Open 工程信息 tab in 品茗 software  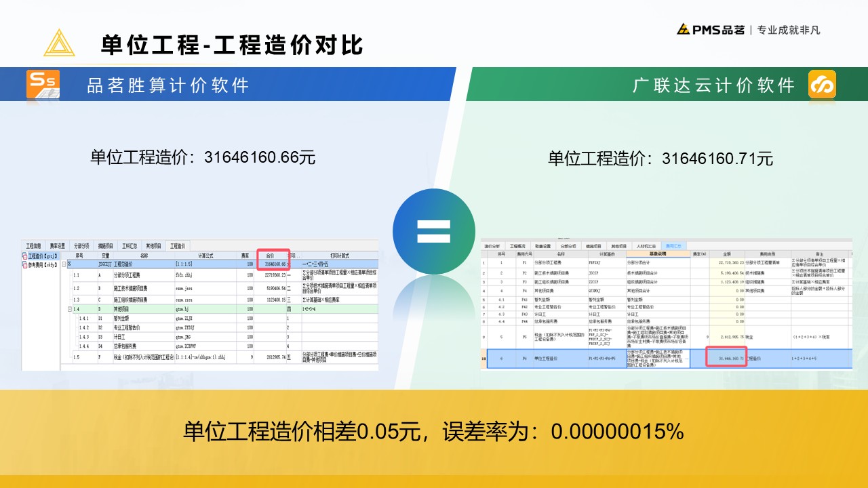[x=33, y=246]
